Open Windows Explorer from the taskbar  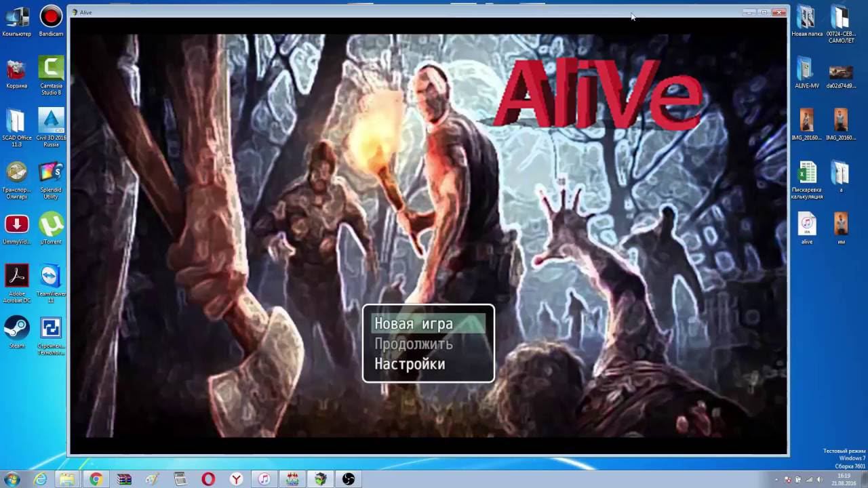tap(68, 479)
